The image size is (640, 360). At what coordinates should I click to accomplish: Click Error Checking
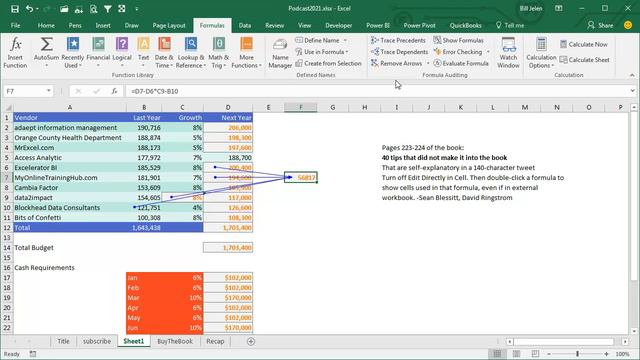(458, 52)
